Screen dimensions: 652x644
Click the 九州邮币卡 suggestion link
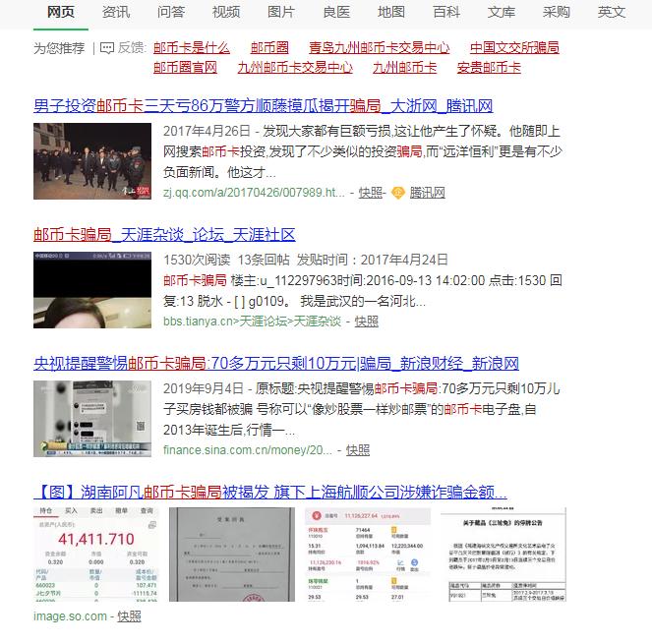(404, 68)
